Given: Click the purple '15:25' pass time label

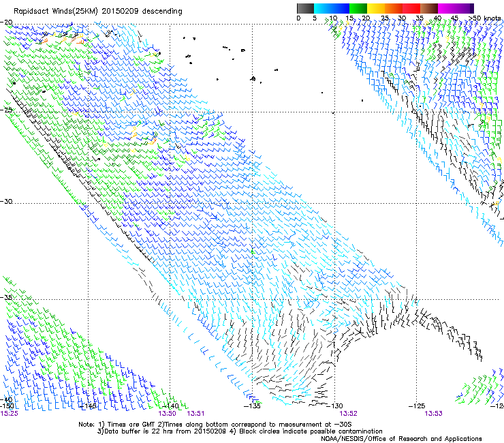Looking at the screenshot, I should coord(10,414).
